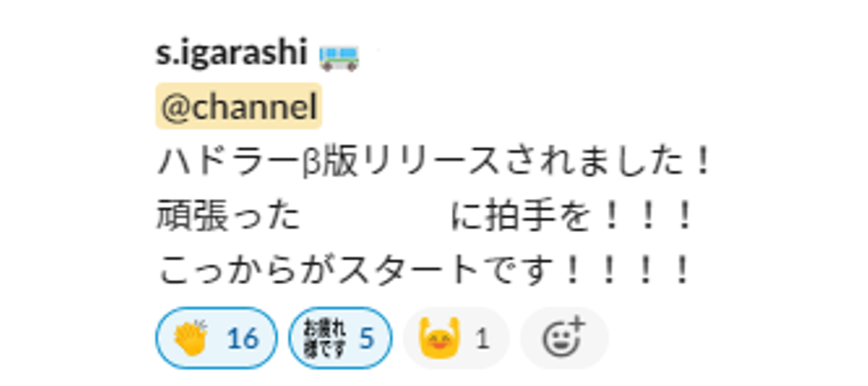
Task: Click the blank gap after 頑張った
Action: coord(375,217)
